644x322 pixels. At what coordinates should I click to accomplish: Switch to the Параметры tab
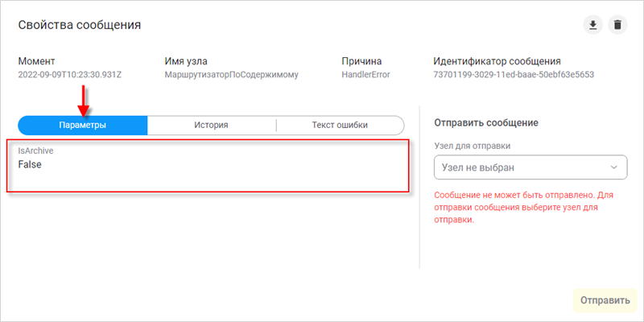pyautogui.click(x=83, y=125)
